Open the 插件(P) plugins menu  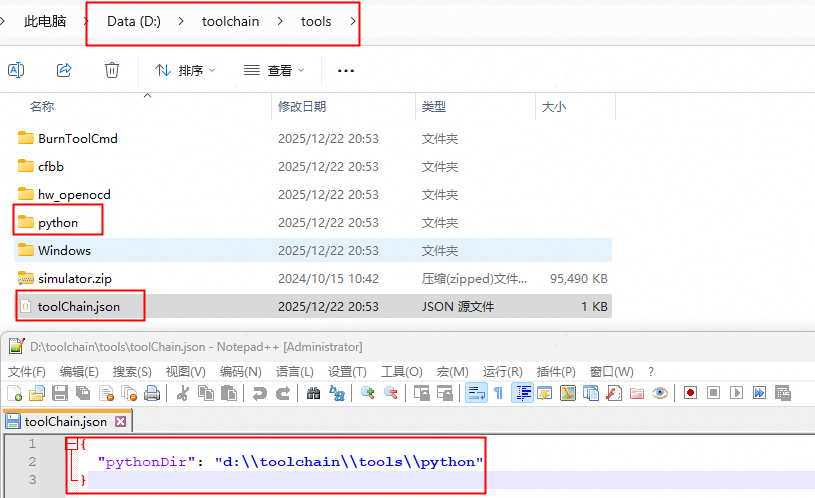555,371
